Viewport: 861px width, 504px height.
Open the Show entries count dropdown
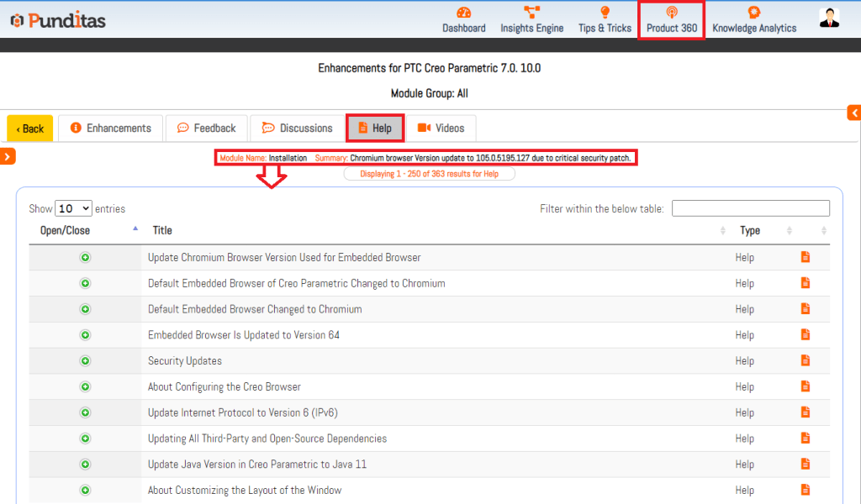pyautogui.click(x=74, y=208)
